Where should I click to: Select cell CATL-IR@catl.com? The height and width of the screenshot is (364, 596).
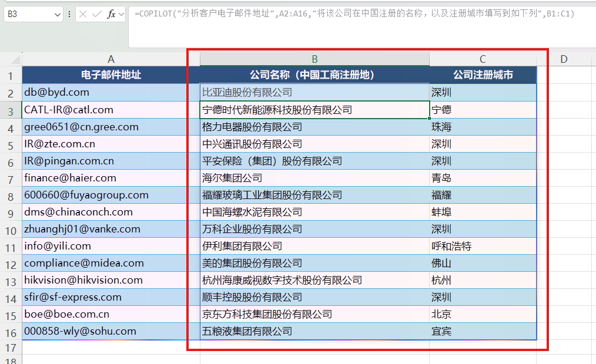pyautogui.click(x=111, y=110)
